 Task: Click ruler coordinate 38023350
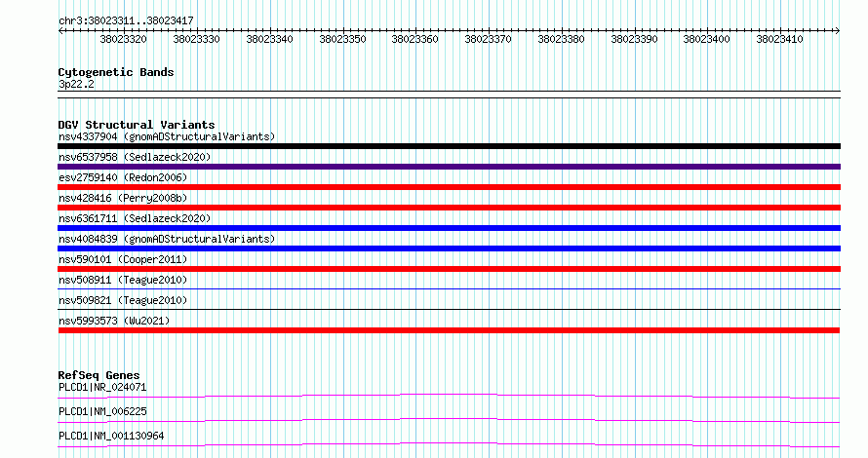pyautogui.click(x=342, y=39)
